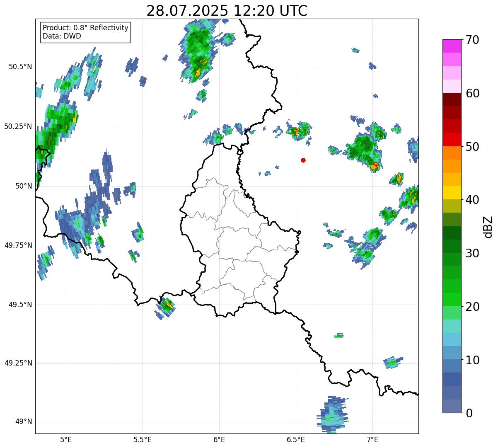Click the latitude label "49.5°N"

pyautogui.click(x=21, y=305)
